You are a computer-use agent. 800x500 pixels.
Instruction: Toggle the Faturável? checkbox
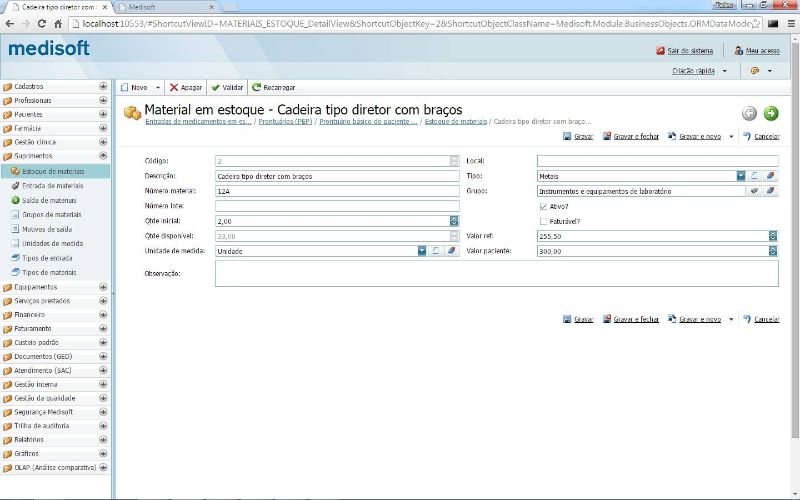click(x=543, y=221)
